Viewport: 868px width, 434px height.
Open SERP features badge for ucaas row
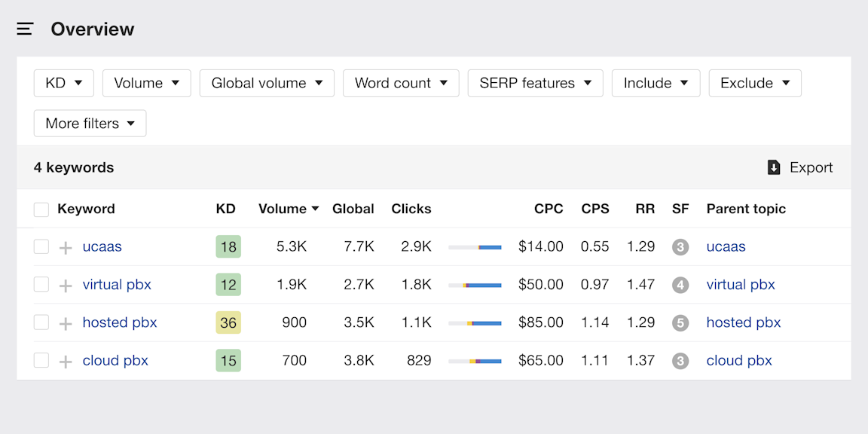[680, 247]
